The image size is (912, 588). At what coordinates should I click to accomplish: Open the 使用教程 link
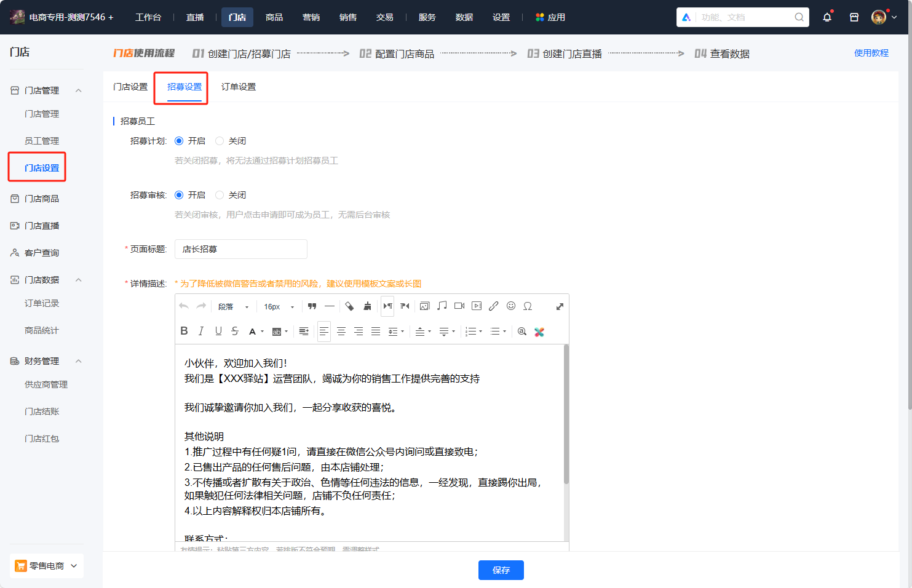(x=871, y=53)
